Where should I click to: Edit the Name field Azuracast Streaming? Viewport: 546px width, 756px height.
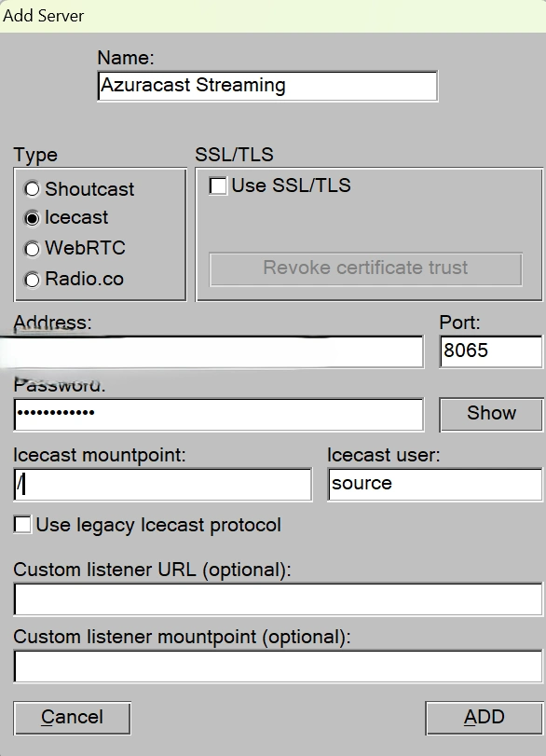point(267,86)
